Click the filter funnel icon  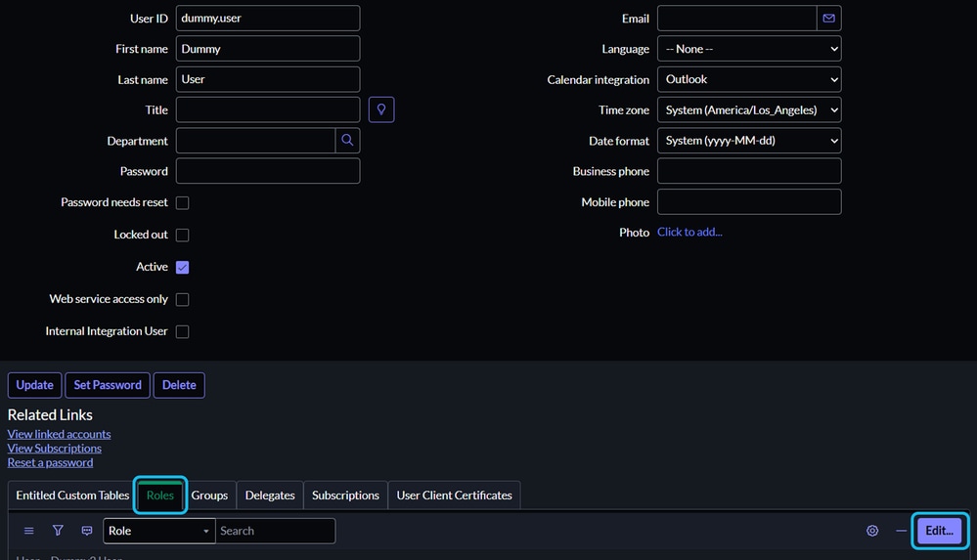pos(58,531)
